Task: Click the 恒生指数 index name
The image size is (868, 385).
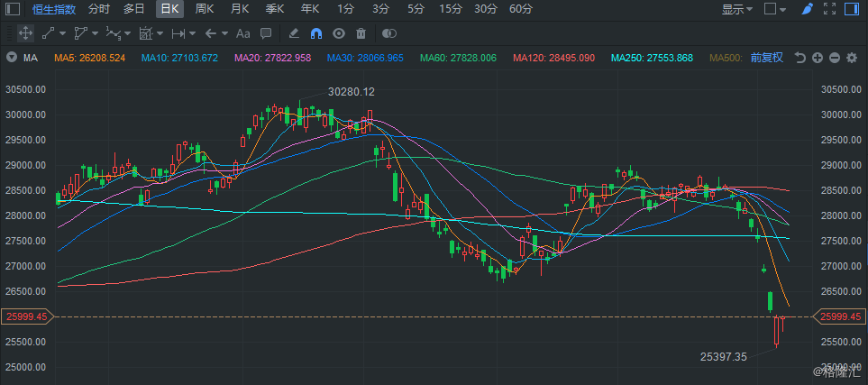Action: 53,9
